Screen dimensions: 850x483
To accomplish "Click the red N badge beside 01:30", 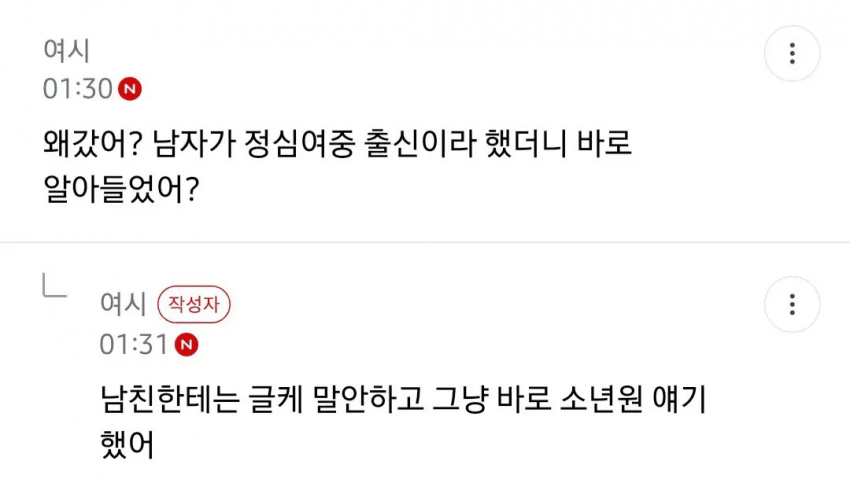I will (x=130, y=89).
